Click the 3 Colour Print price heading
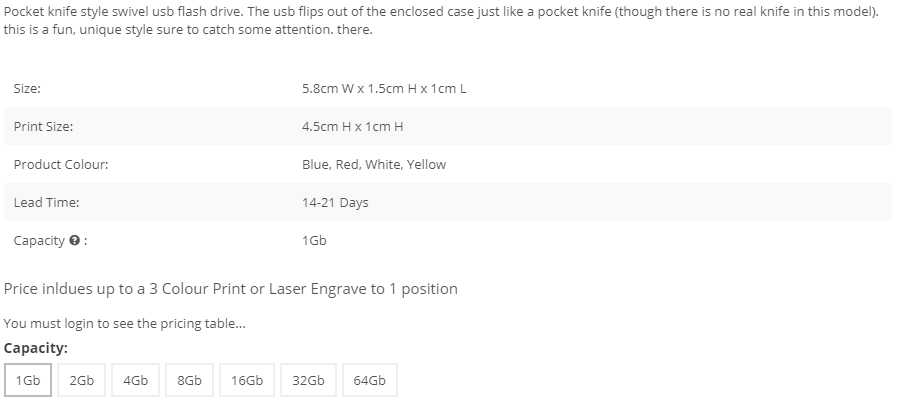This screenshot has width=900, height=416. pos(231,289)
